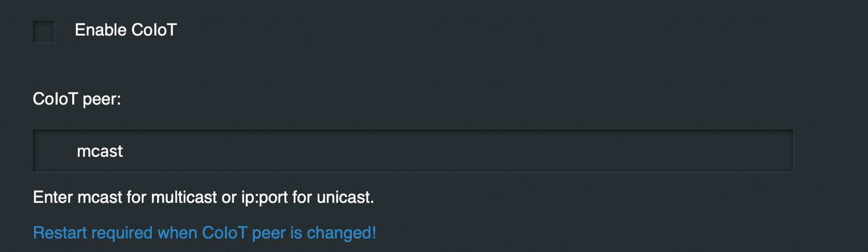
Task: Click the middle of the CoIoT peer textbox
Action: click(x=413, y=151)
